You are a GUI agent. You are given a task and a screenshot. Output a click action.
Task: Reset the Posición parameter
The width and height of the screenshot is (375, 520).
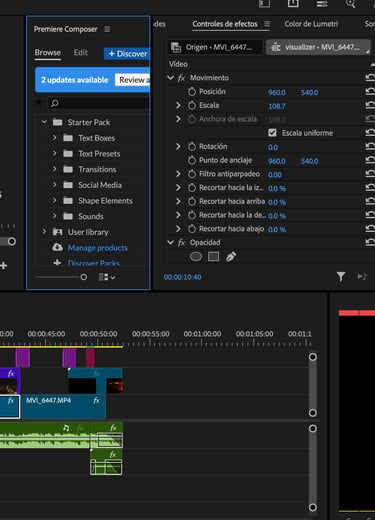[x=370, y=92]
